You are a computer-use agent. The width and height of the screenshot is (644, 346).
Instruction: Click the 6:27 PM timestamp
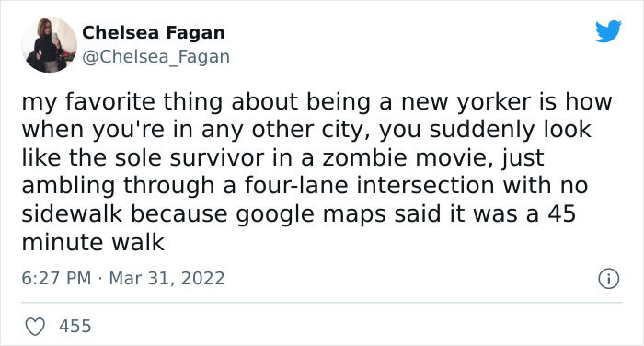(x=56, y=278)
